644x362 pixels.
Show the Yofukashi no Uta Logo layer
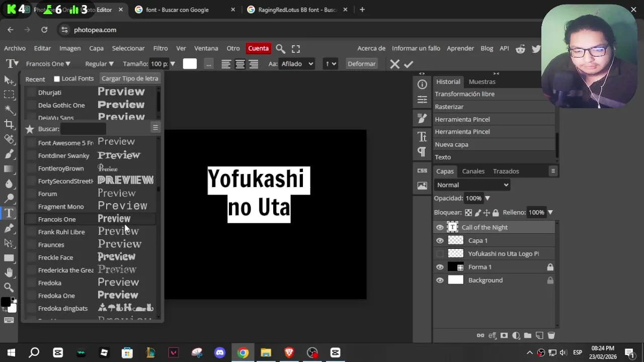click(440, 254)
